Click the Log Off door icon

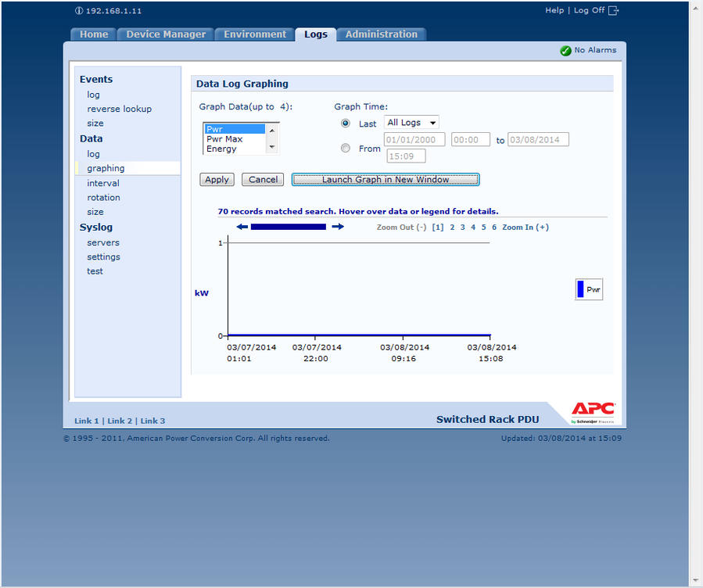tap(613, 10)
